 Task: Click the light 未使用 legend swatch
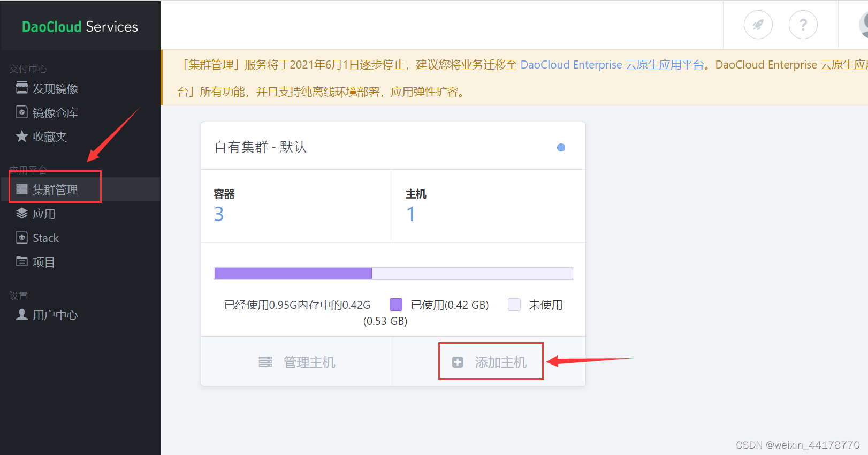pyautogui.click(x=514, y=305)
